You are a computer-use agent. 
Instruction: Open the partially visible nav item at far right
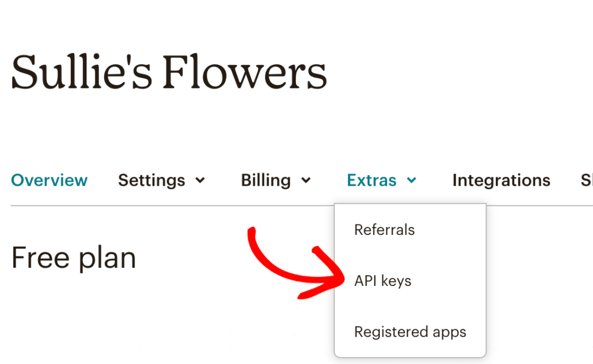point(585,180)
